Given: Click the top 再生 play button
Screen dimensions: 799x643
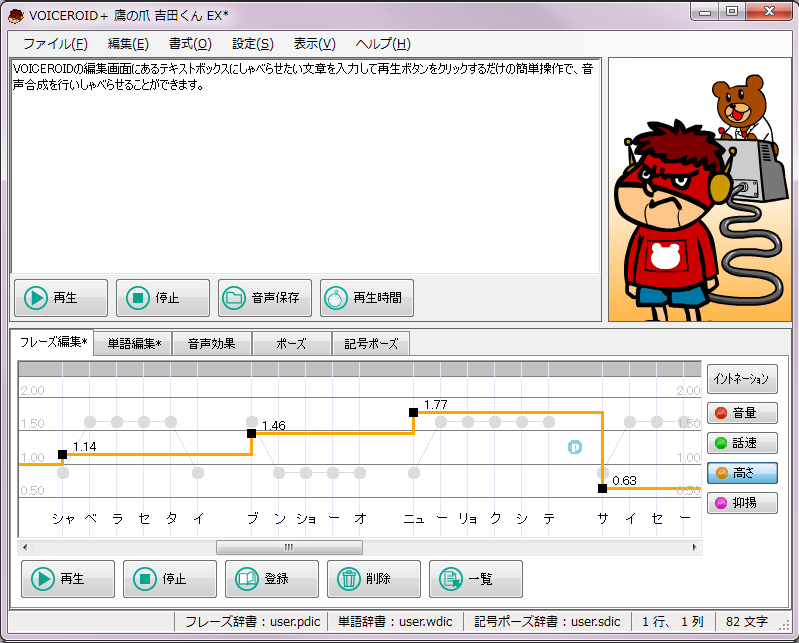Looking at the screenshot, I should coord(61,298).
